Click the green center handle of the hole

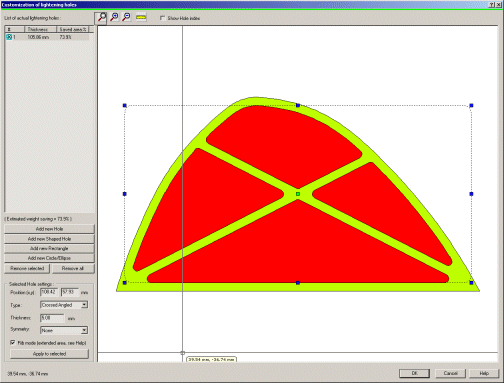tap(298, 194)
